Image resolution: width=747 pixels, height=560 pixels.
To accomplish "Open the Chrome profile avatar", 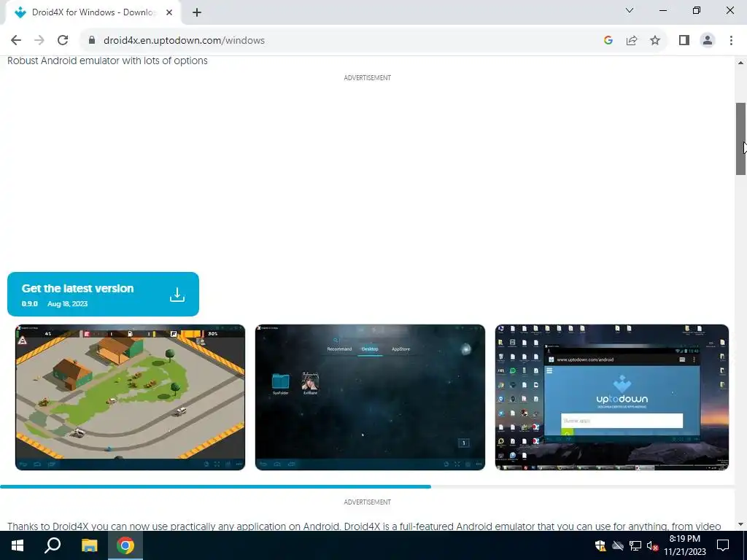I will point(708,41).
